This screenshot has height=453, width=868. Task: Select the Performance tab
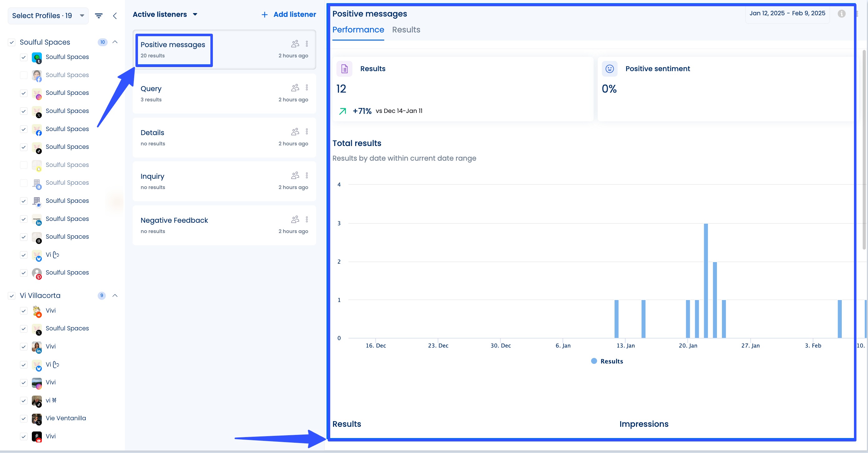tap(358, 30)
